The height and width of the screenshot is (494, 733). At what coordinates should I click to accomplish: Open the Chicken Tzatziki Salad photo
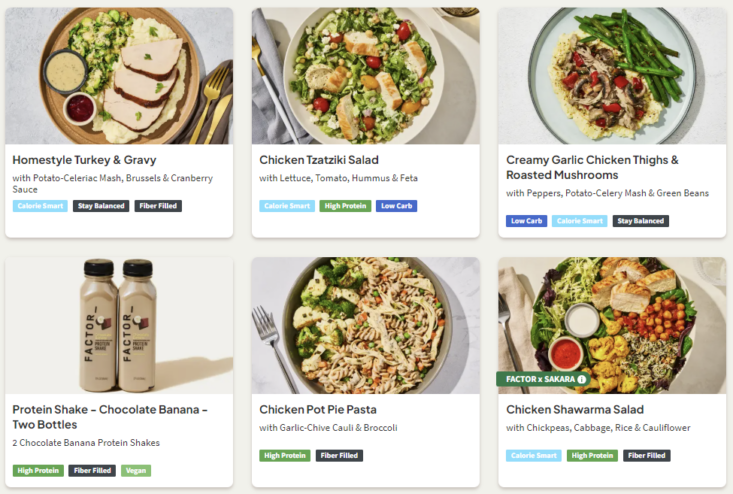365,76
